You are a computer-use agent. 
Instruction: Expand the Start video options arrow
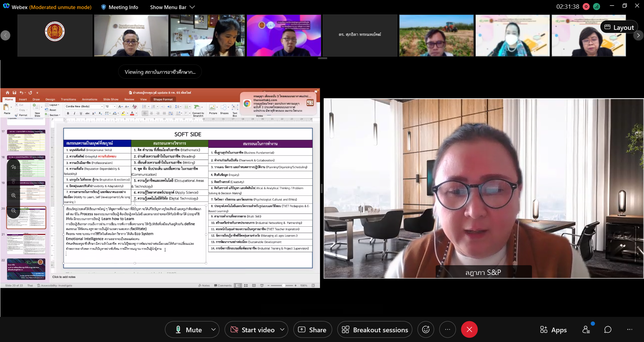click(282, 330)
